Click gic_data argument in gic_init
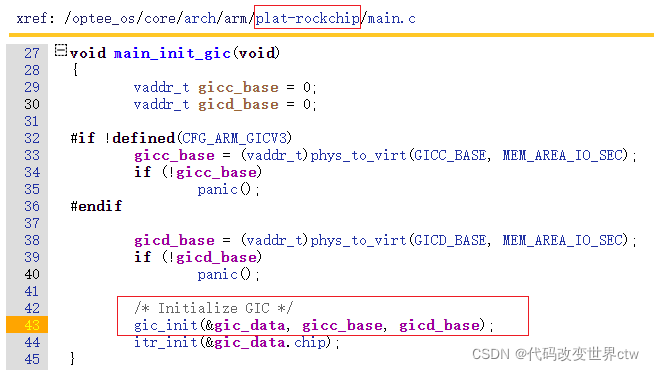The width and height of the screenshot is (654, 371). point(250,326)
